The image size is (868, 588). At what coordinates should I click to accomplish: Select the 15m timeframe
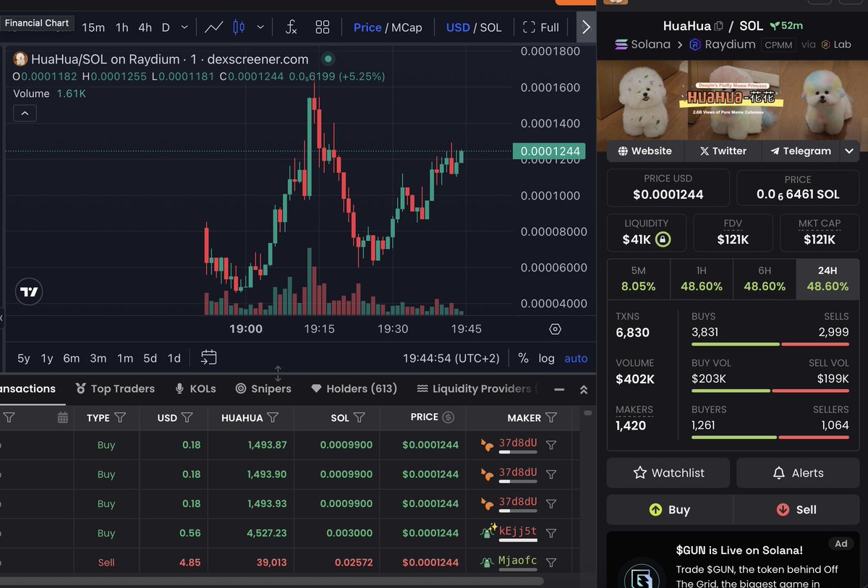[93, 27]
